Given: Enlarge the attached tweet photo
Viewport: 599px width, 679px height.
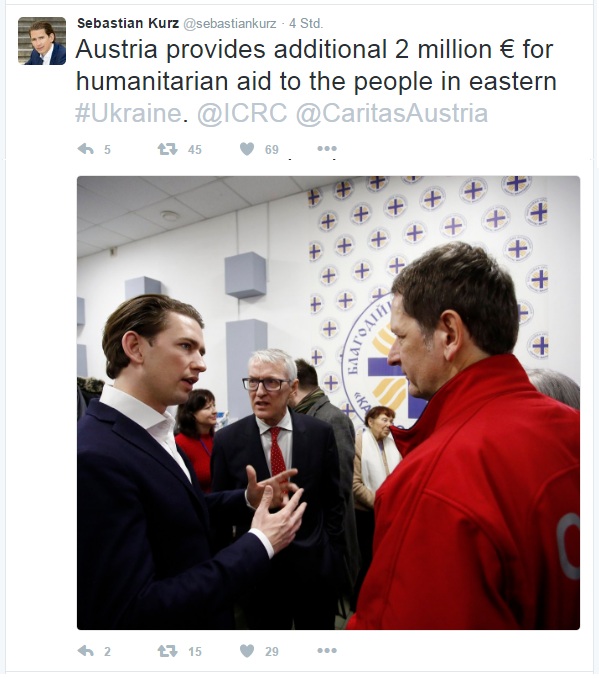Looking at the screenshot, I should (x=328, y=403).
